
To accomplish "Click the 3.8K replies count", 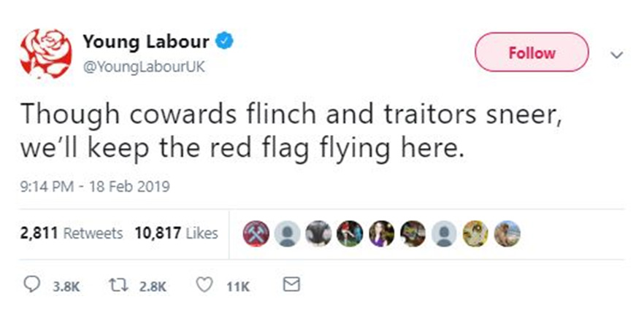I will coord(66,287).
